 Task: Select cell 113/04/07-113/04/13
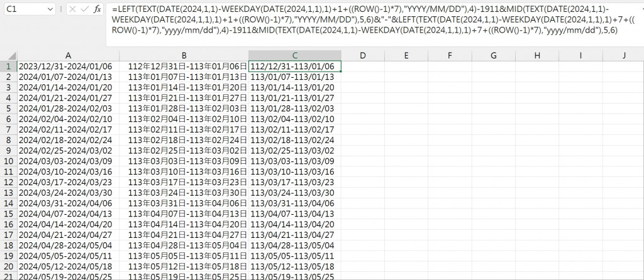295,213
